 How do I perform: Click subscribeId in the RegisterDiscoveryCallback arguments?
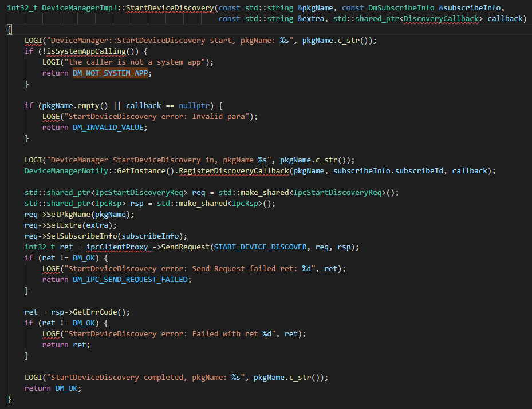(420, 171)
